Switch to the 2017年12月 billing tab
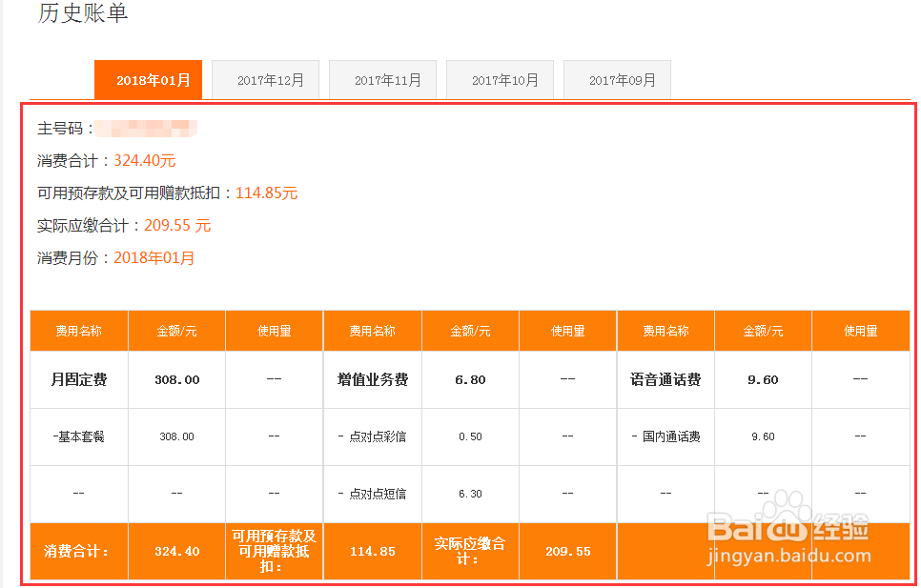Image resolution: width=921 pixels, height=588 pixels. coord(265,80)
